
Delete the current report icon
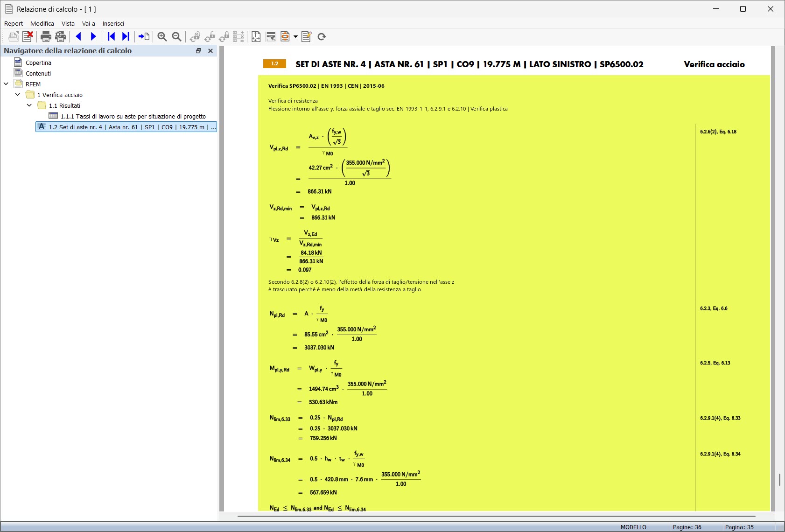28,36
